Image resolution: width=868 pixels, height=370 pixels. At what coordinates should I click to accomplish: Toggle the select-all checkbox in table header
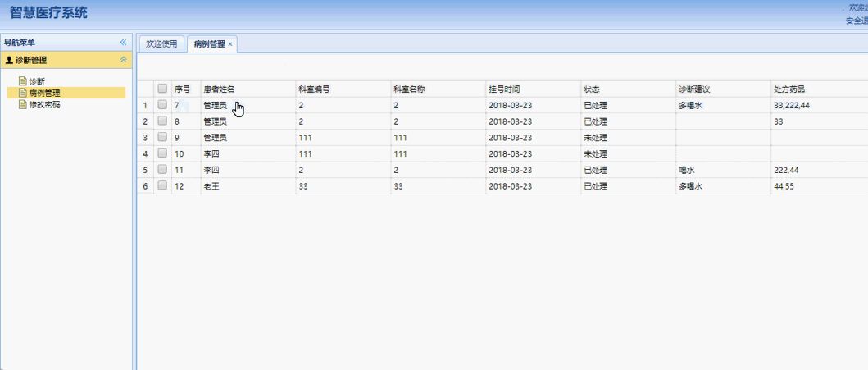coord(162,88)
